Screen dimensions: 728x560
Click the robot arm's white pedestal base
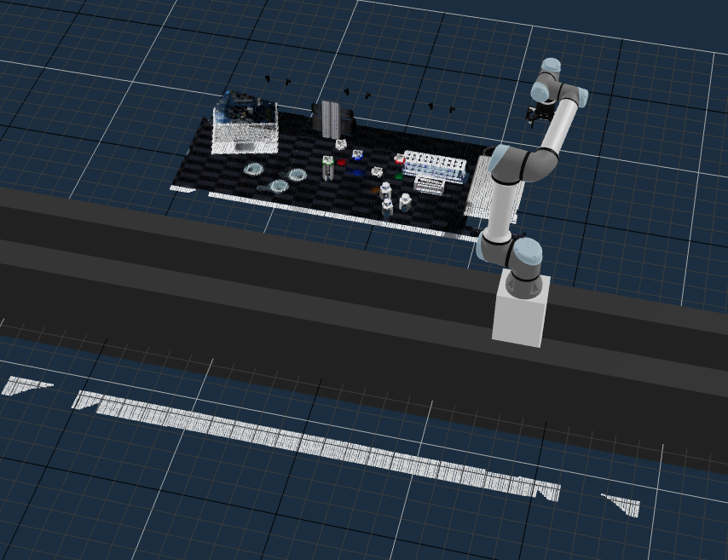tap(519, 313)
